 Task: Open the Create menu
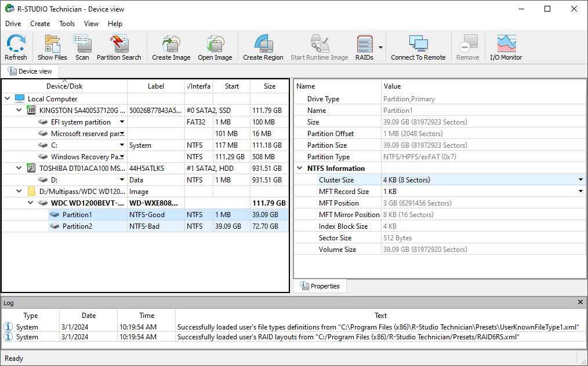(x=40, y=24)
